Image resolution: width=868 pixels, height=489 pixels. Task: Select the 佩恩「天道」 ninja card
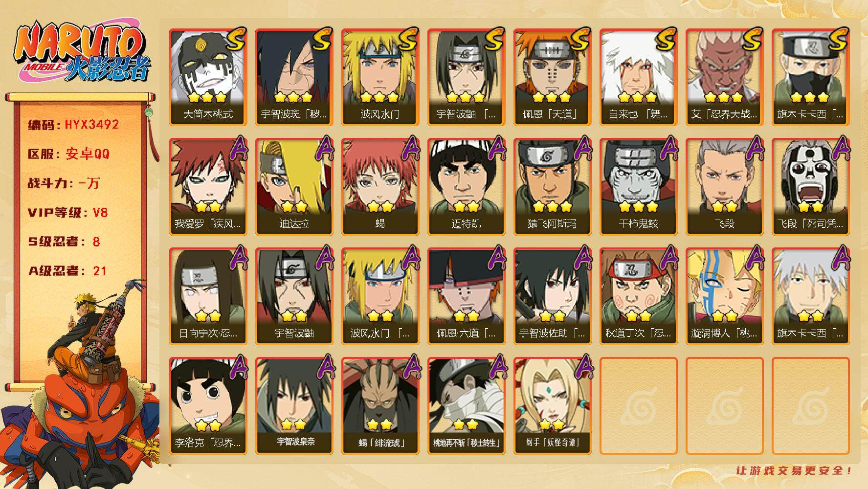point(553,77)
